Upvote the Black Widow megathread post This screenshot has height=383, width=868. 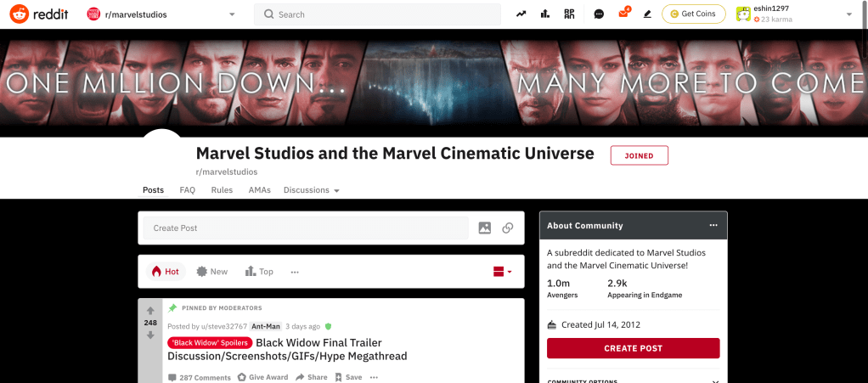(x=150, y=310)
